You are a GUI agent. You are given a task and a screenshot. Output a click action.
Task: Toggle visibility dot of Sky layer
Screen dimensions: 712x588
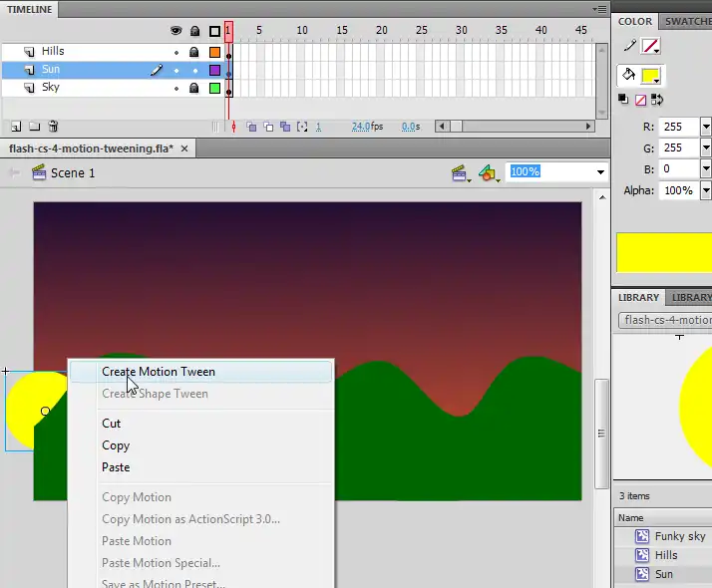click(x=177, y=88)
